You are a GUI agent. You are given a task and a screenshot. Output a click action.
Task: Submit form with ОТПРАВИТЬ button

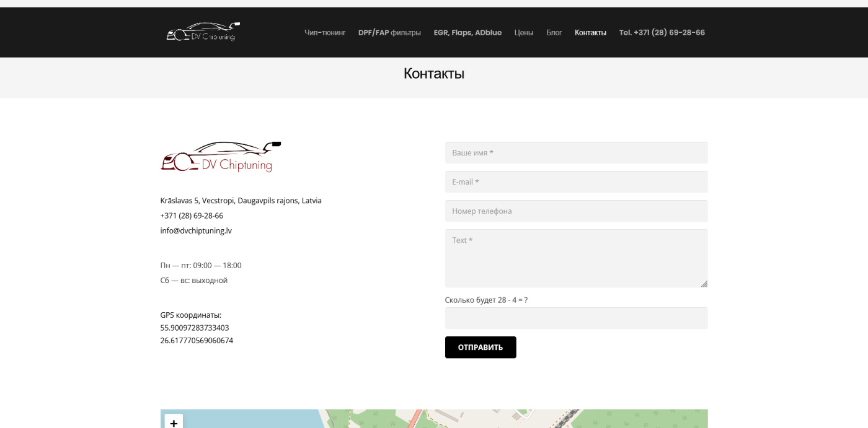(x=480, y=347)
